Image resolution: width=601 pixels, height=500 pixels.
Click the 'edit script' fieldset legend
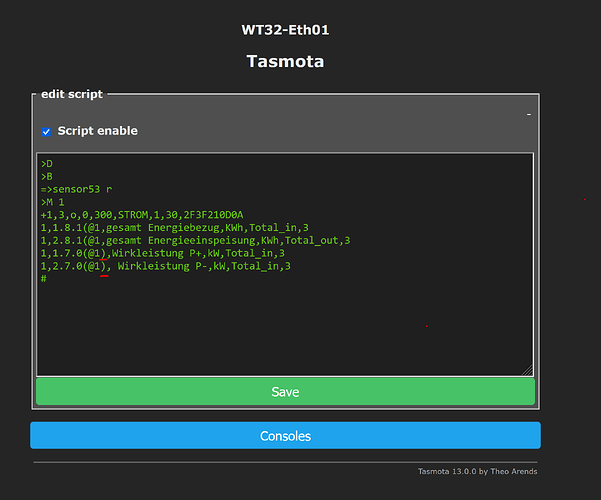point(72,94)
